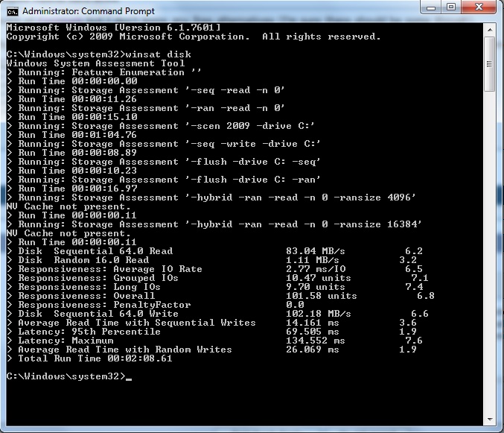
Task: Click the '-flush -drive C: -ran' line
Action: click(163, 180)
